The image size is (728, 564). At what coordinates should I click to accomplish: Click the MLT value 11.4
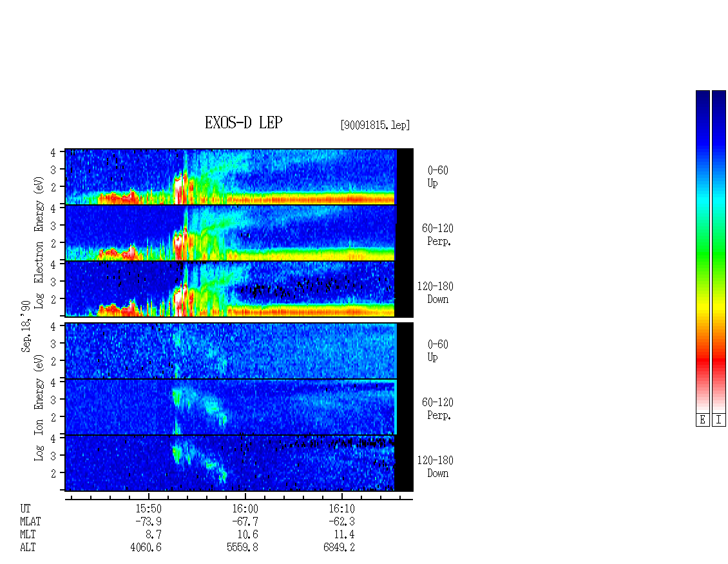344,535
